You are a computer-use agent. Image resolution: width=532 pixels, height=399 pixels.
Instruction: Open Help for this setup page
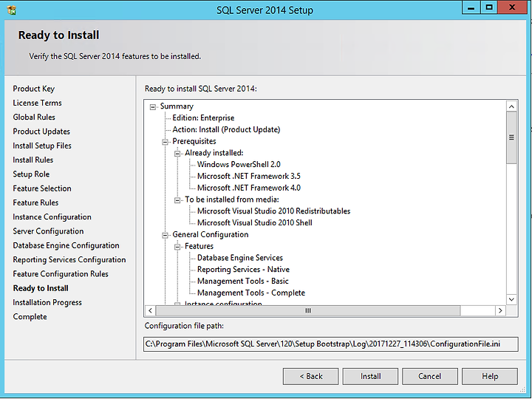pyautogui.click(x=490, y=376)
